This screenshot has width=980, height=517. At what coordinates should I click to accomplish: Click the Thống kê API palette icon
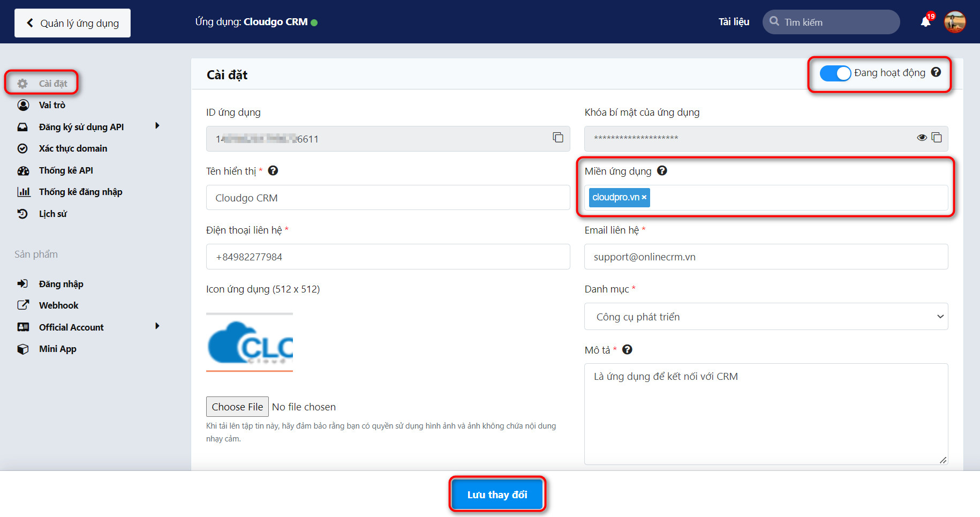click(23, 171)
